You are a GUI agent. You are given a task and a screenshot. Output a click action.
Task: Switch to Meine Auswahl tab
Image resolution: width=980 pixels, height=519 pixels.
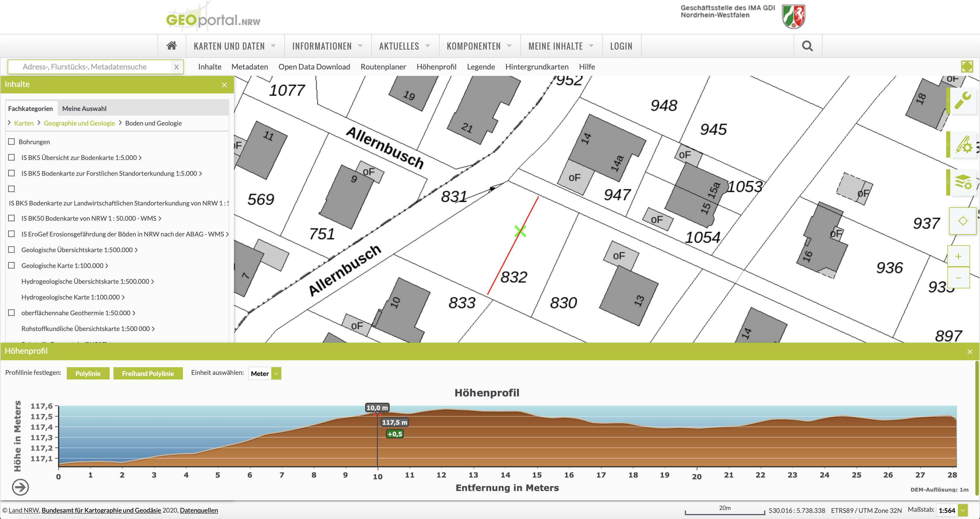[x=84, y=109]
